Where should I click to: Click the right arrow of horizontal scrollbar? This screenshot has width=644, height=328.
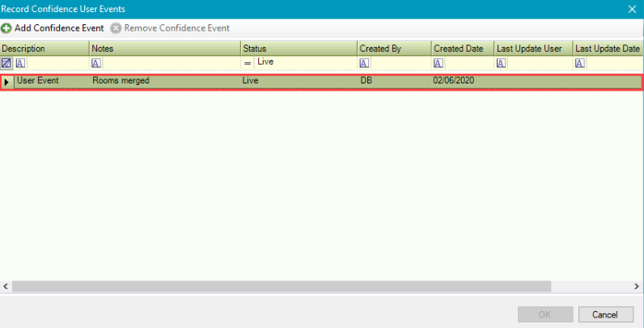[x=638, y=286]
